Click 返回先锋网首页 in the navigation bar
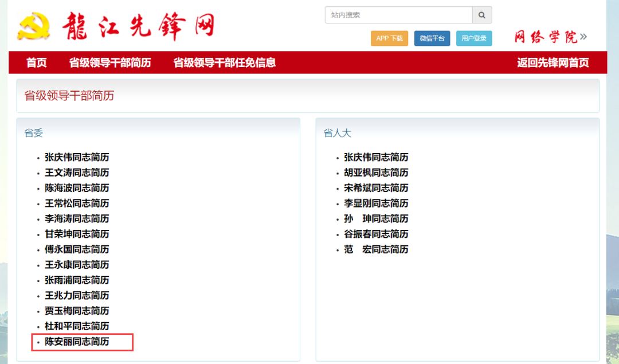The height and width of the screenshot is (364, 619). 553,62
